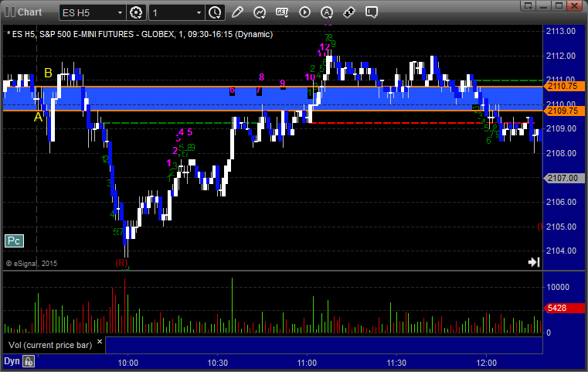Click the Dyn scaling label
Image resolution: width=588 pixels, height=372 pixels.
(x=12, y=361)
